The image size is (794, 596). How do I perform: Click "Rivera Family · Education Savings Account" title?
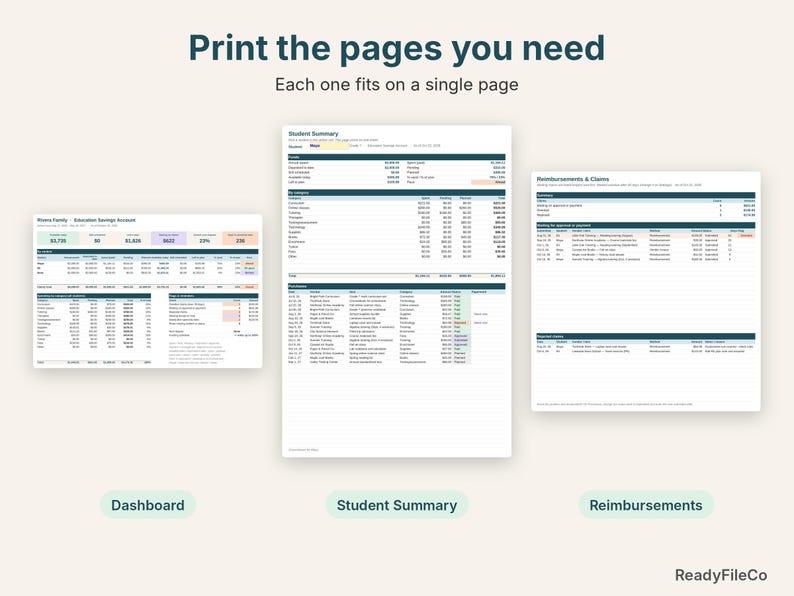click(87, 220)
